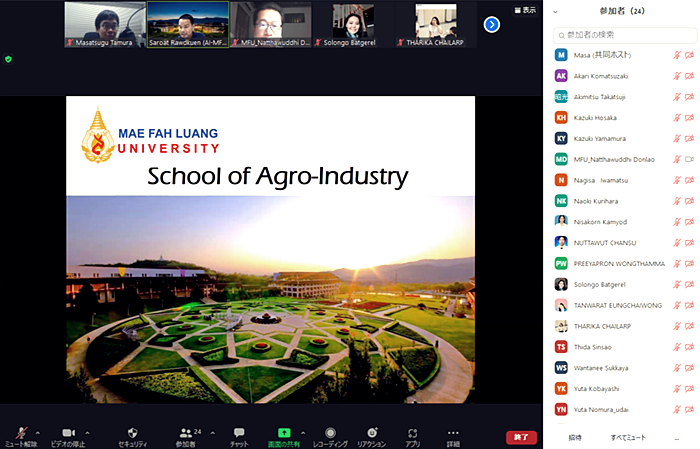700x449 pixels.
Task: Click the red End meeting button
Action: point(521,437)
